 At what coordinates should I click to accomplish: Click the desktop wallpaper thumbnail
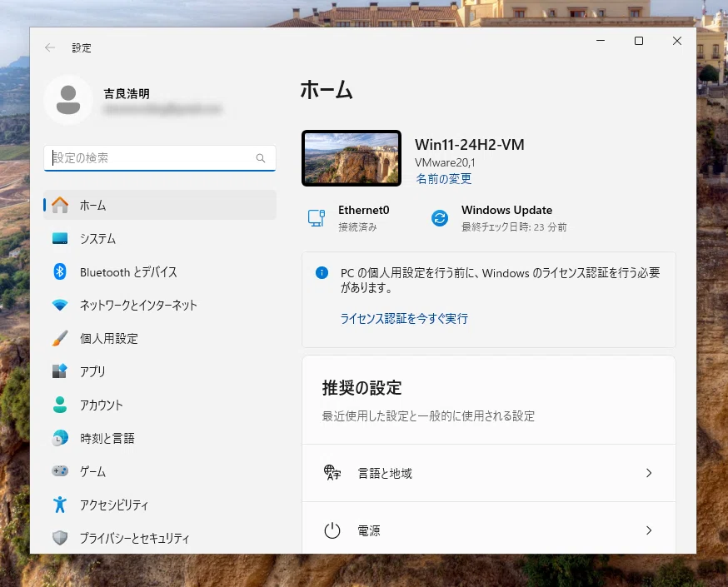[352, 158]
